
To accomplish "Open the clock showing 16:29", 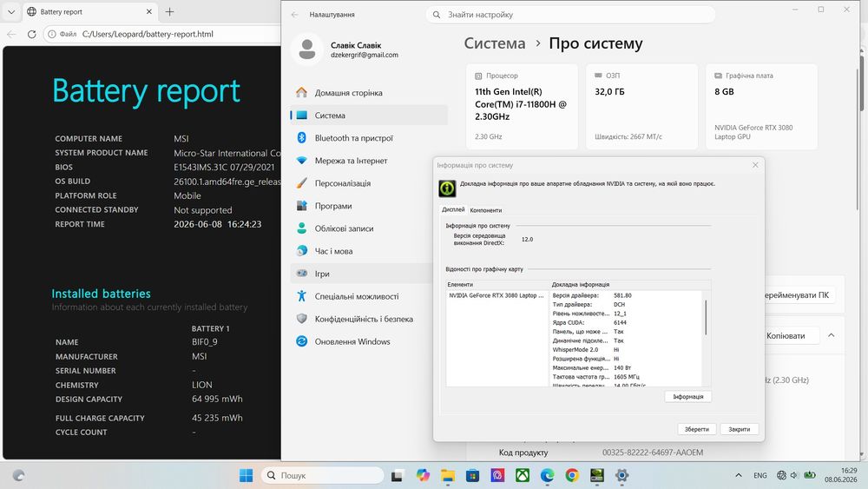I will click(840, 475).
